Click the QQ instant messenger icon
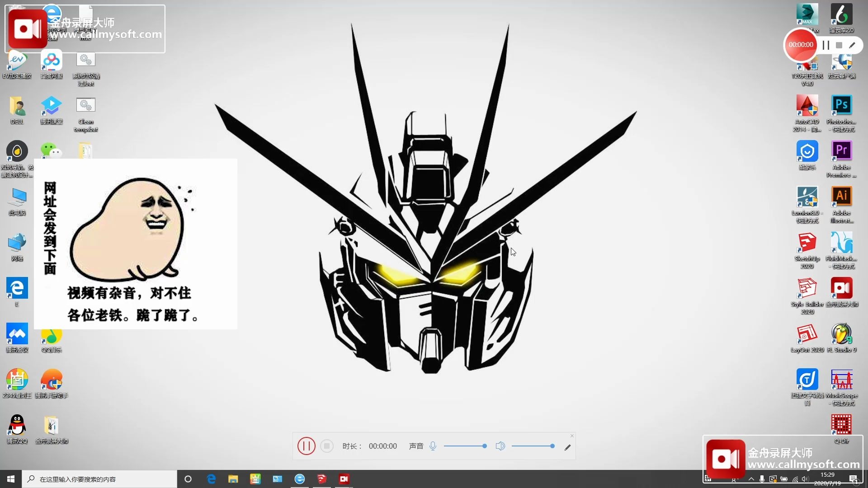The width and height of the screenshot is (868, 488). pos(17,426)
